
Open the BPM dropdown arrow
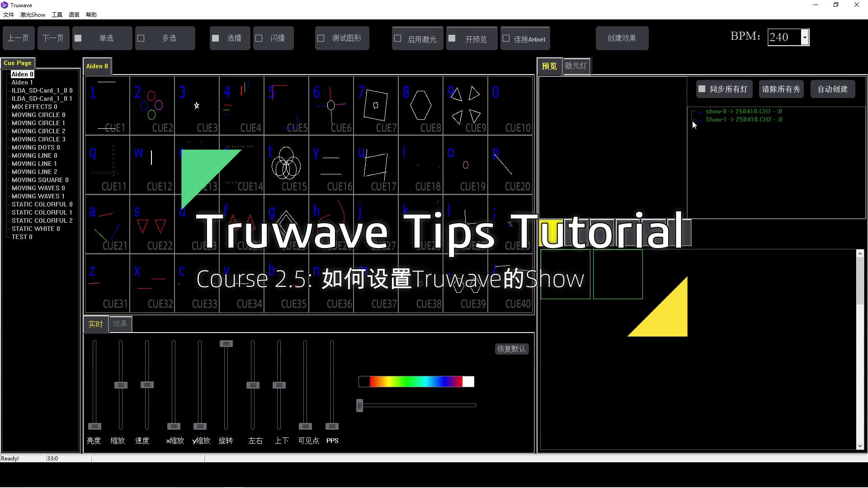[x=805, y=37]
